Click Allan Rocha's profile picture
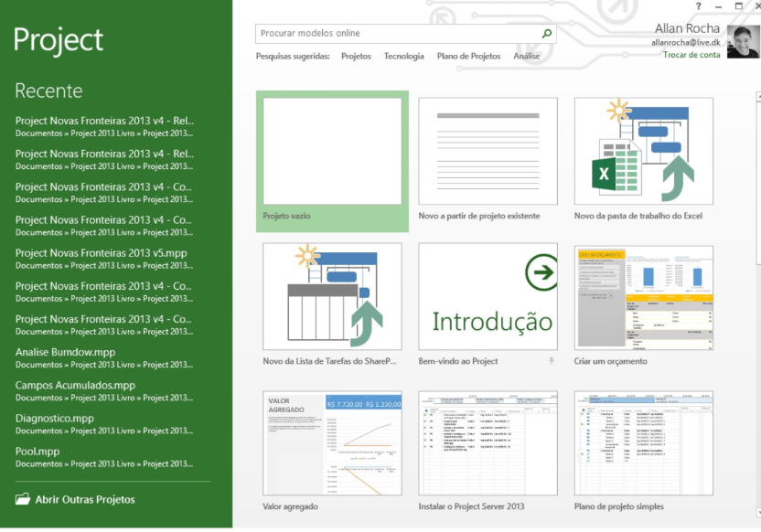Viewport: 761px width, 532px height. [743, 42]
